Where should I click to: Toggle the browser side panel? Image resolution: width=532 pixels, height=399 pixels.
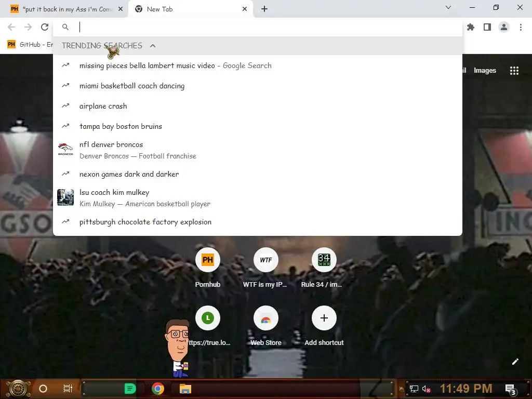point(487,27)
